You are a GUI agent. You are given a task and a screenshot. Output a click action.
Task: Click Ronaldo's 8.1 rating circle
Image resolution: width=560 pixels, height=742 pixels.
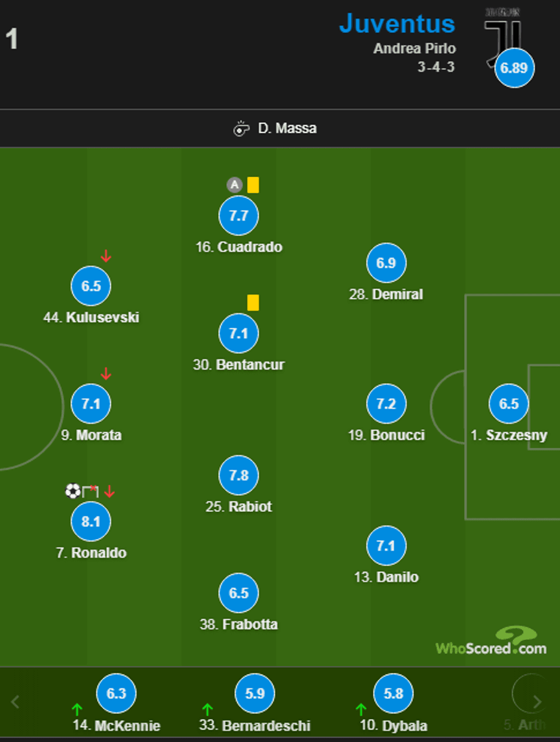click(91, 522)
